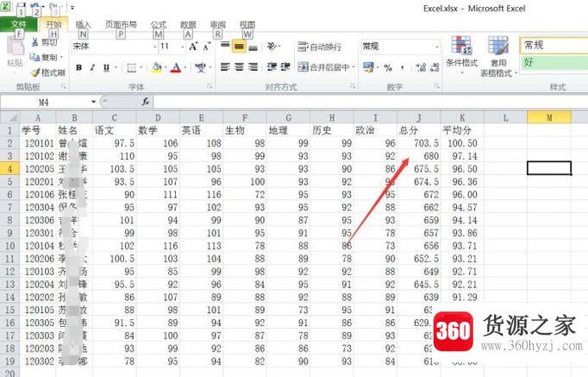This screenshot has width=588, height=377.
Task: Open the font name dropdown 宋体
Action: (x=155, y=47)
